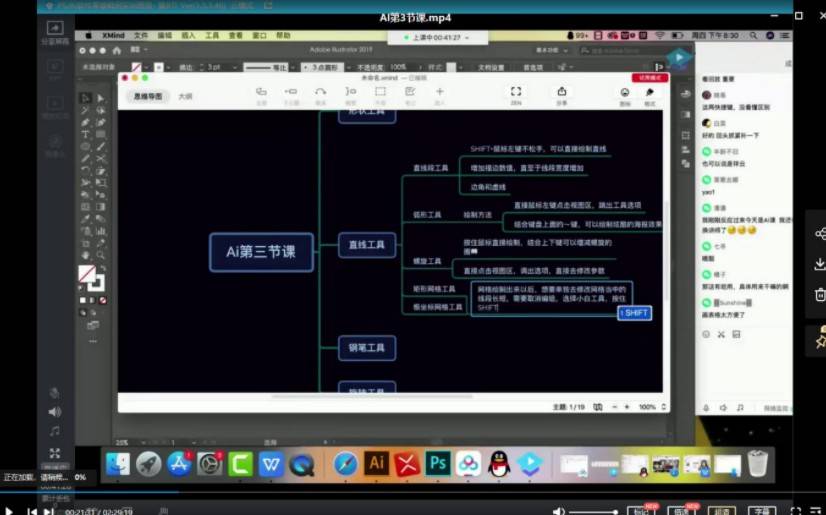Image resolution: width=826 pixels, height=515 pixels.
Task: Select the 直线工具 topic node
Action: tap(367, 245)
